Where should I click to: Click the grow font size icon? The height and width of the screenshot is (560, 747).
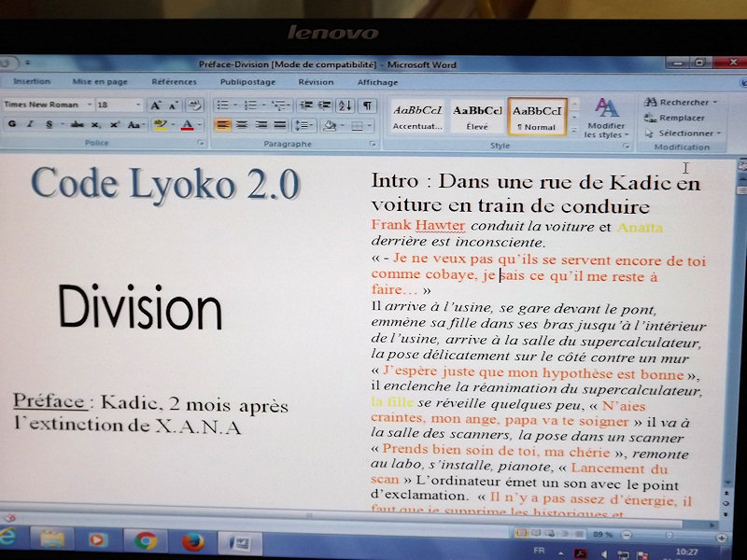[x=156, y=105]
